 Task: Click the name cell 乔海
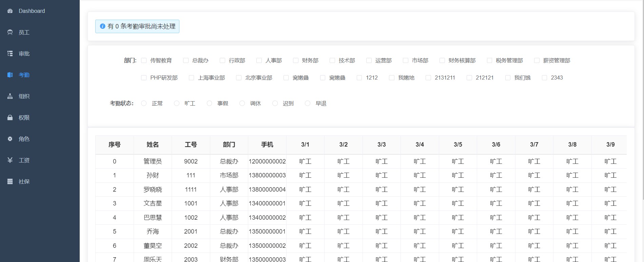point(153,232)
